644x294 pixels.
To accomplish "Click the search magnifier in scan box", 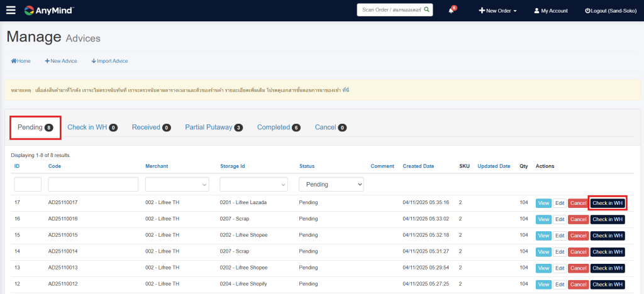I will 426,10.
